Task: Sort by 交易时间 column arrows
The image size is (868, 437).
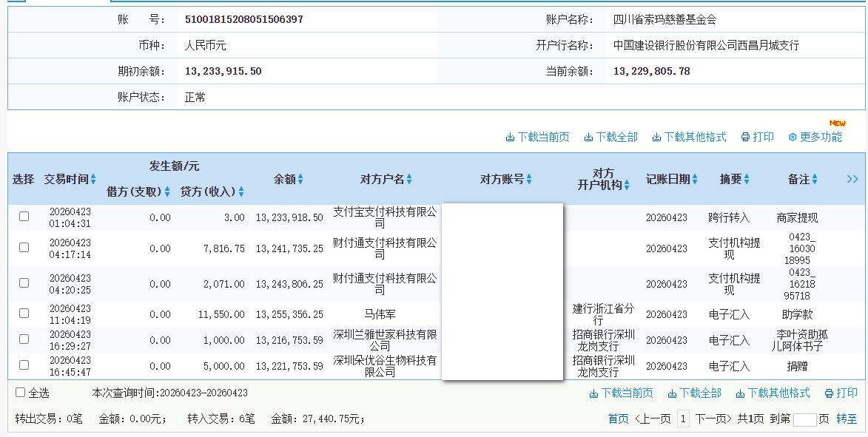Action: [x=93, y=180]
